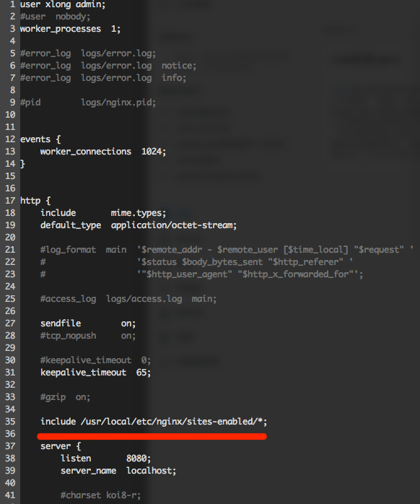The width and height of the screenshot is (420, 504).
Task: Click the 'sendfile on;' line
Action: (88, 323)
